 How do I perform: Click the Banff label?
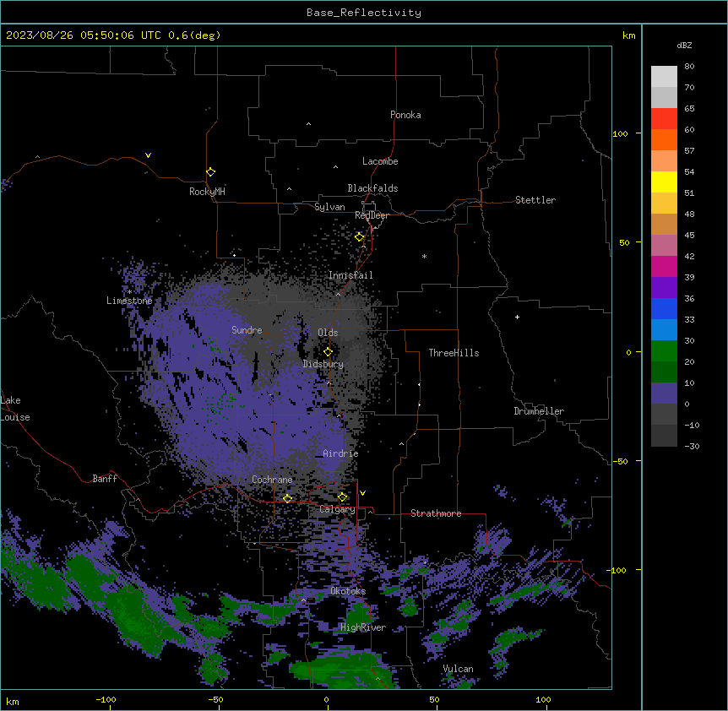105,479
